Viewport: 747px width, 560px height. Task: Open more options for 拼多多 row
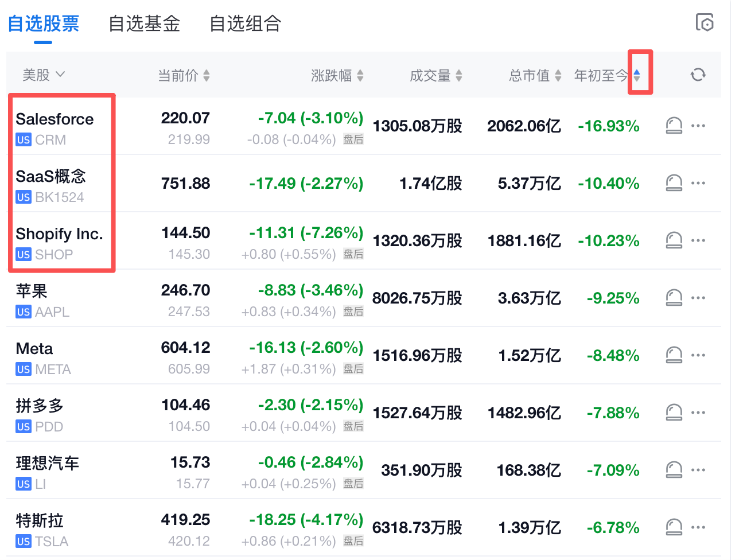(x=698, y=413)
